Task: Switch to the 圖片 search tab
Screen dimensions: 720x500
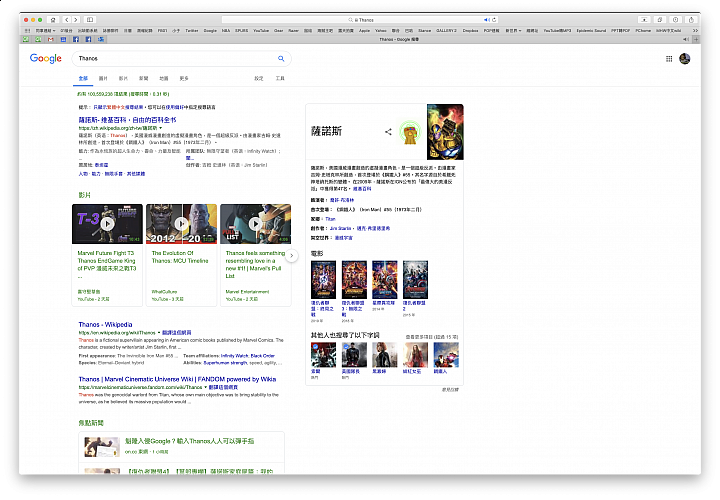Action: pyautogui.click(x=103, y=79)
